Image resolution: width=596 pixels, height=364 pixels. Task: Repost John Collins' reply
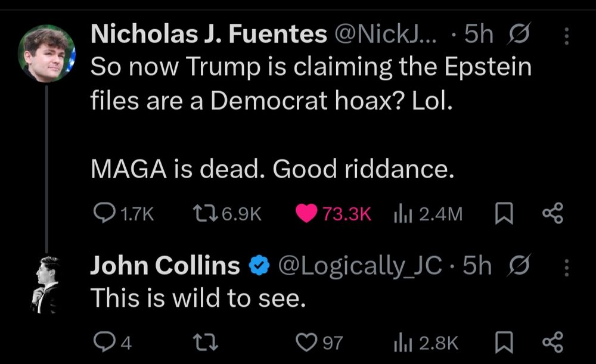[207, 342]
